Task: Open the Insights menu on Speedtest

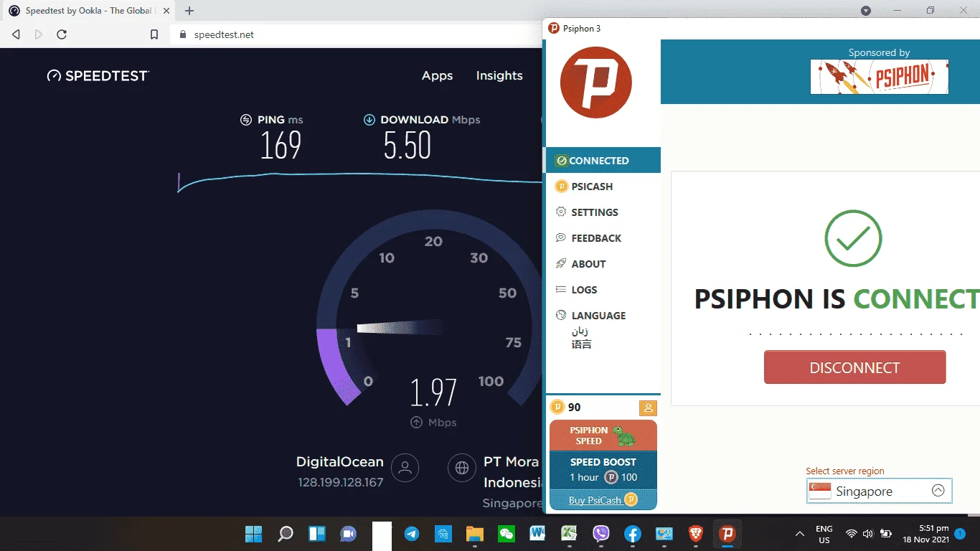Action: point(499,75)
